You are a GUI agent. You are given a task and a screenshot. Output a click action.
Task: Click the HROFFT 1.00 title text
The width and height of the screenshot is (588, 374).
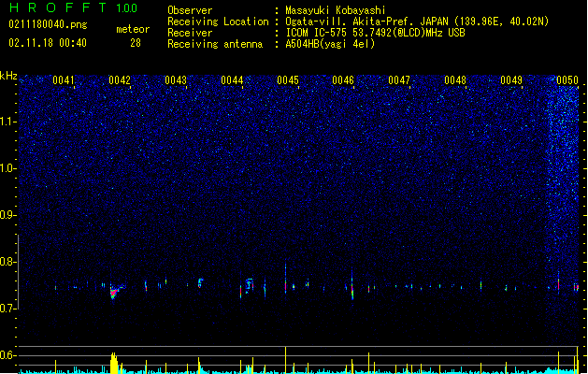click(x=73, y=7)
